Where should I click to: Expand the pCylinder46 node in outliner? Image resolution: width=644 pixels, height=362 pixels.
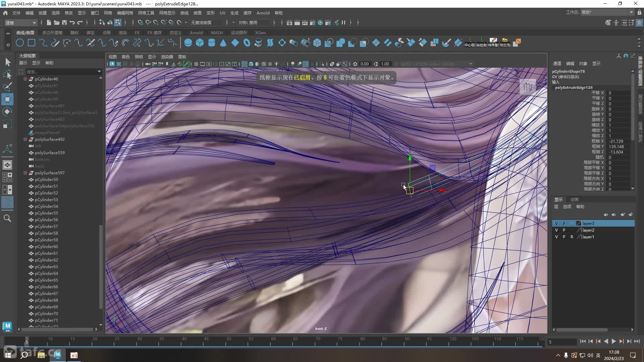pos(25,79)
